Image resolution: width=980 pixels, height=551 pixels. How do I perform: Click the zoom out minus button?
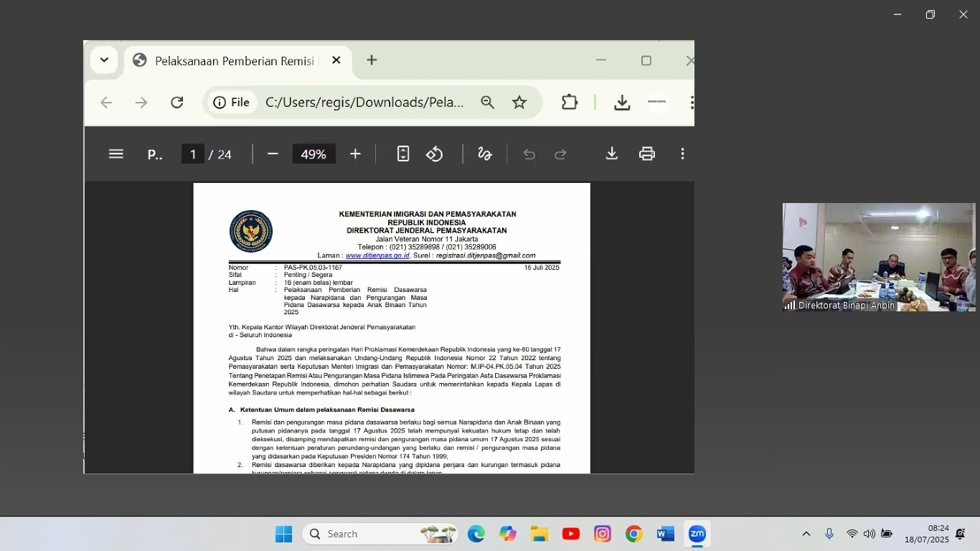pyautogui.click(x=273, y=154)
